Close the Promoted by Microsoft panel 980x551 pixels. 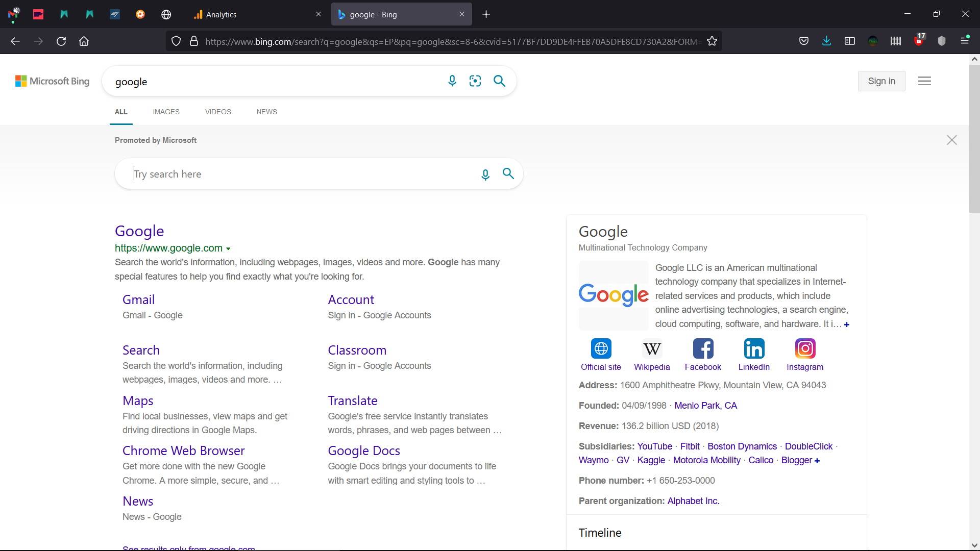coord(952,140)
